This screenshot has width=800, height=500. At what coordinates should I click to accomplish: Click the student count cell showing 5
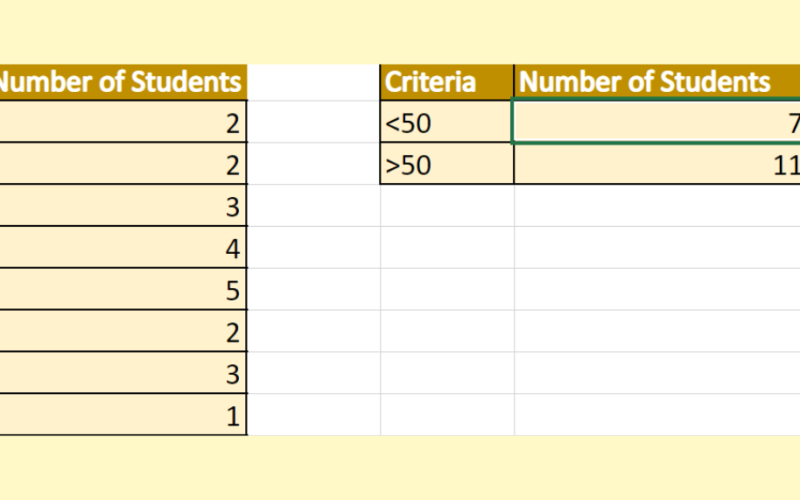122,290
